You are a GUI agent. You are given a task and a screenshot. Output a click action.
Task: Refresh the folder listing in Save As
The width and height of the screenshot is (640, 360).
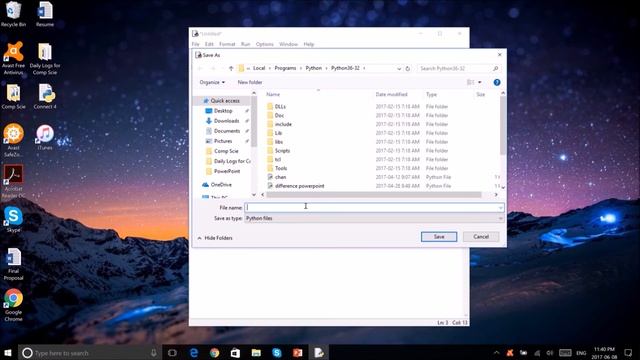coord(407,69)
